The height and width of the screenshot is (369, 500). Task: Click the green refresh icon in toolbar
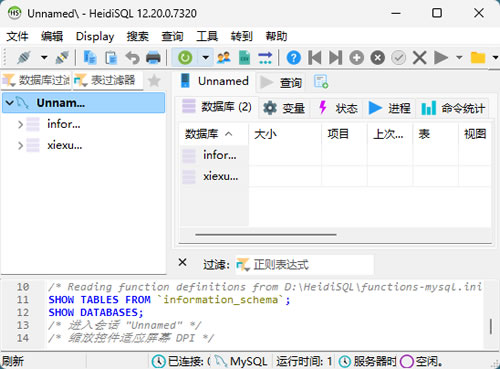pos(185,58)
